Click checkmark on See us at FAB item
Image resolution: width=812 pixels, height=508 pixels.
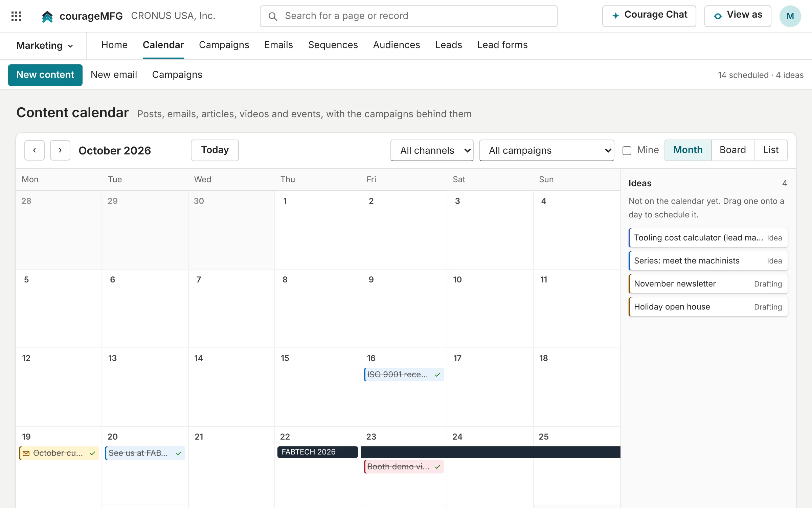point(179,453)
